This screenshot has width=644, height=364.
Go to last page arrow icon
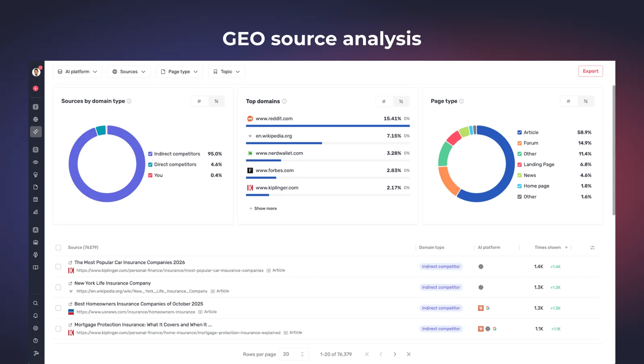pos(409,354)
